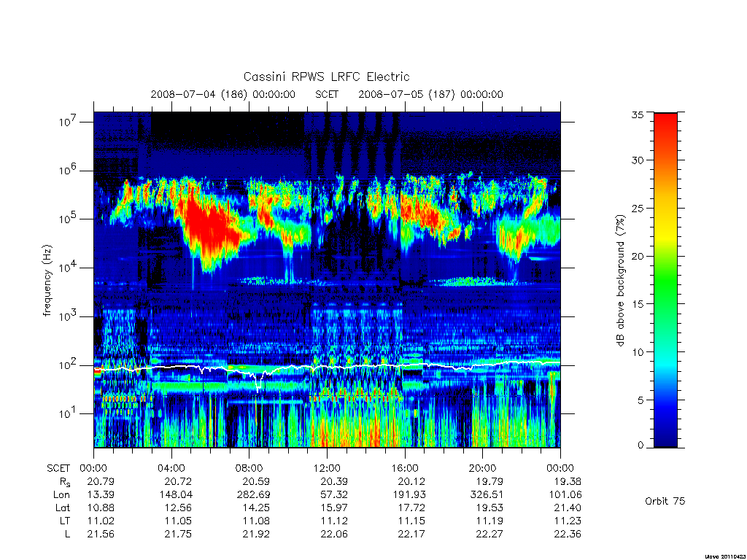Click the "Orbit 75" text
The height and width of the screenshot is (560, 747).
click(x=665, y=501)
